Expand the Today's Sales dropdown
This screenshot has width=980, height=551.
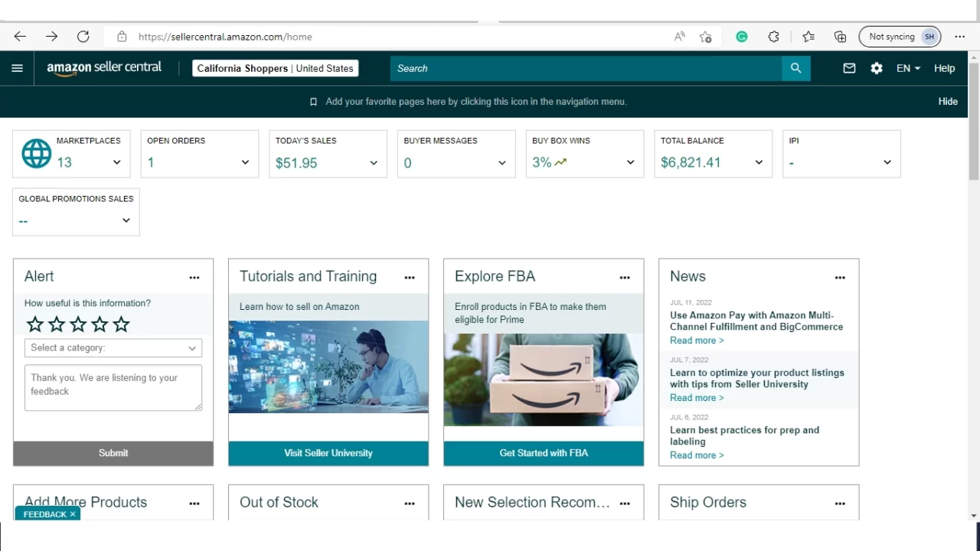[x=373, y=162]
